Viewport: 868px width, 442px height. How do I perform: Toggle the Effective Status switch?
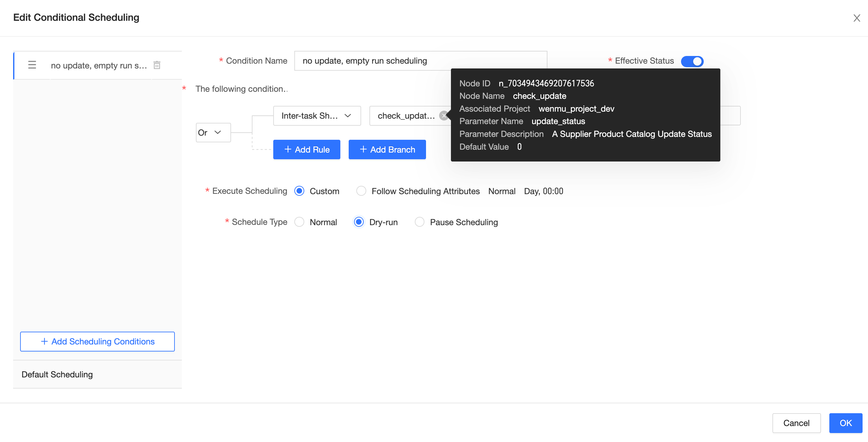pos(692,61)
